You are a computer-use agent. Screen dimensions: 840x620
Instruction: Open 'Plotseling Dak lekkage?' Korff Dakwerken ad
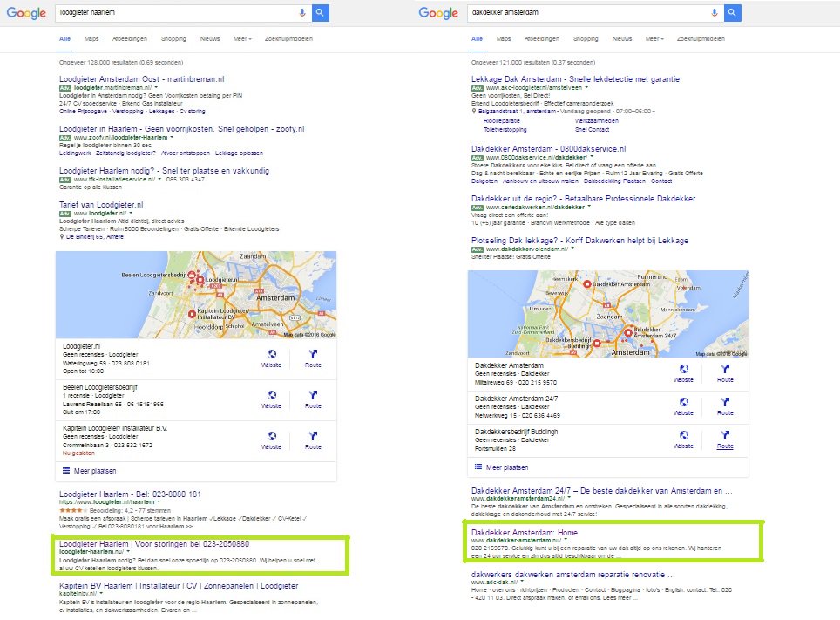pos(579,241)
